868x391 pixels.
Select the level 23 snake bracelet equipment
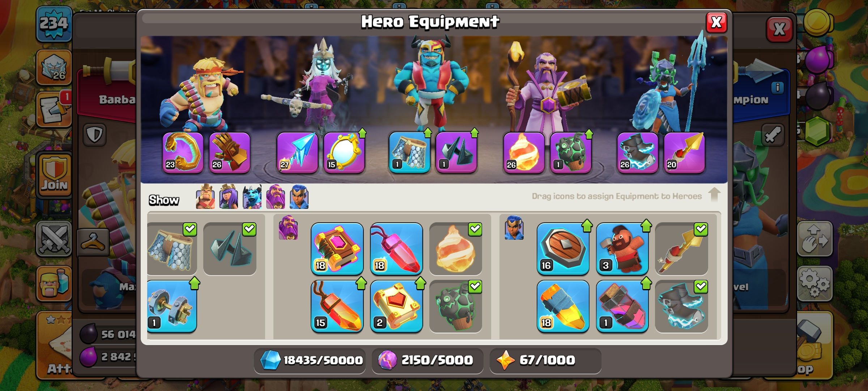pos(183,152)
